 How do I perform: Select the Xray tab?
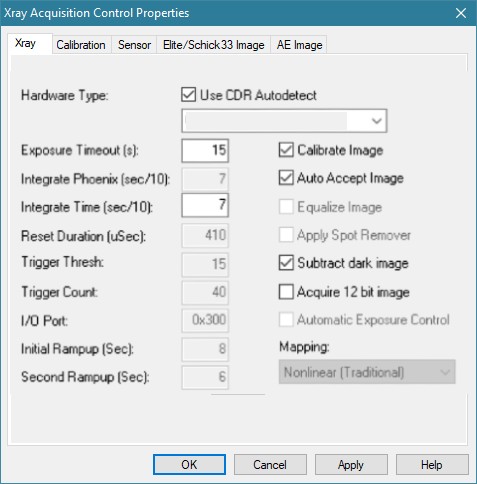(x=26, y=43)
